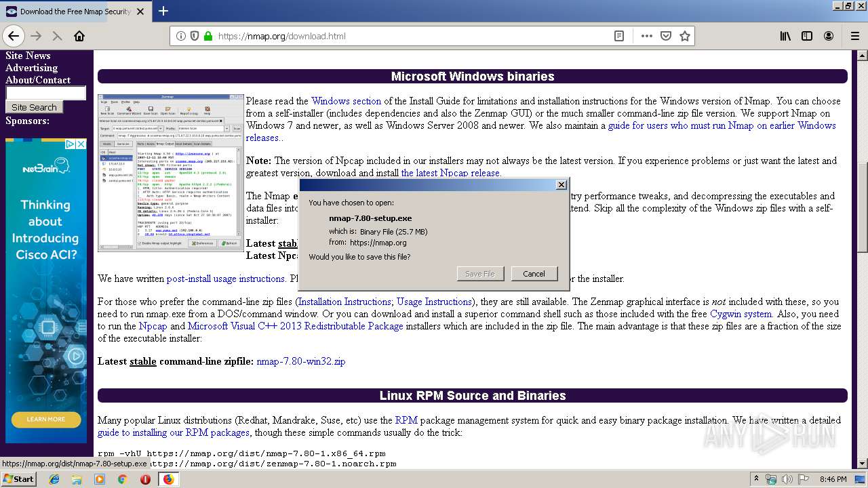Download nmap-7.80-win32.zip link
The height and width of the screenshot is (488, 868).
pos(301,361)
